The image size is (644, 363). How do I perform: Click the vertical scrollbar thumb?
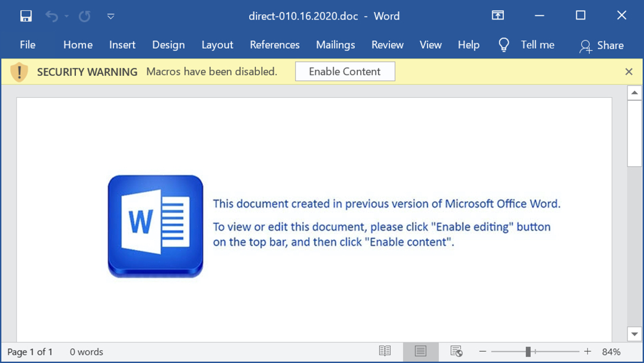[x=635, y=133]
